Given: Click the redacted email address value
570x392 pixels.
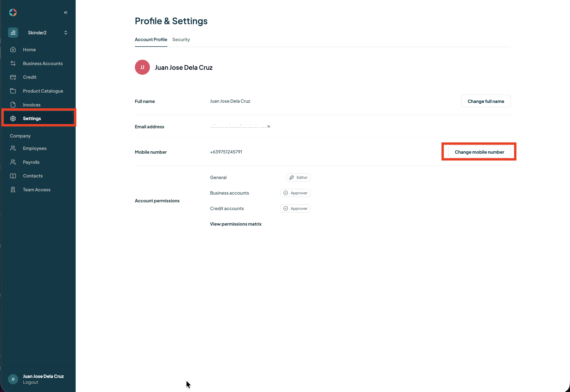Looking at the screenshot, I should [x=240, y=126].
